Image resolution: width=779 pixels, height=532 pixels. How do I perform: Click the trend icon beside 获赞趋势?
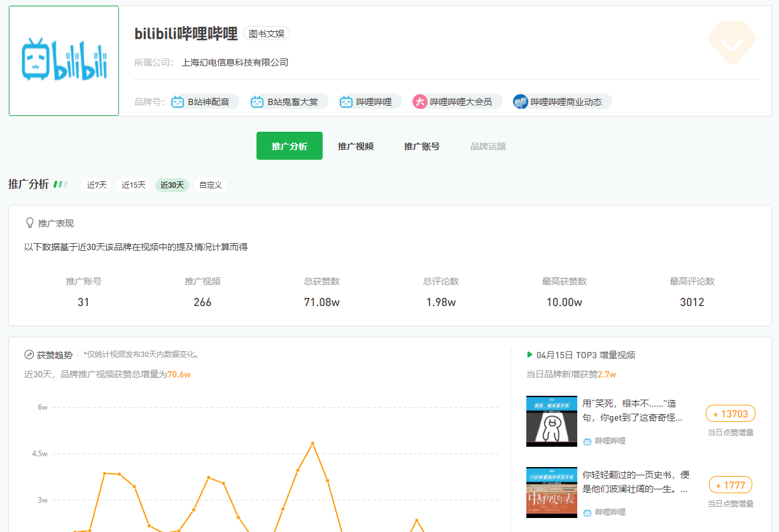[29, 354]
